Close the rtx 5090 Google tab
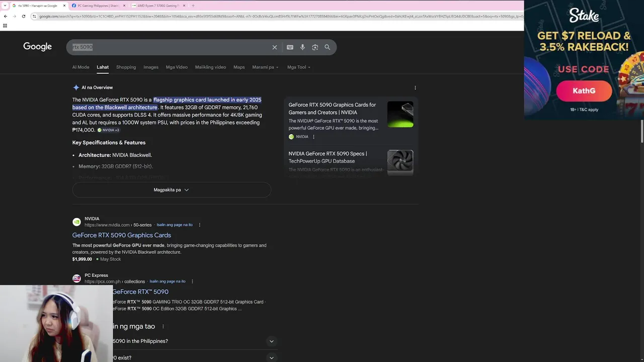644x362 pixels. pos(64,6)
